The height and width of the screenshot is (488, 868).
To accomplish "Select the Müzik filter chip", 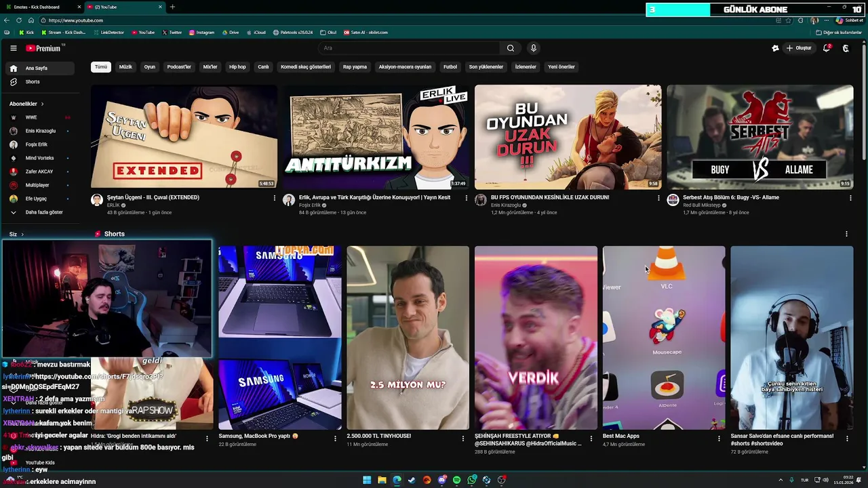I will coord(125,67).
